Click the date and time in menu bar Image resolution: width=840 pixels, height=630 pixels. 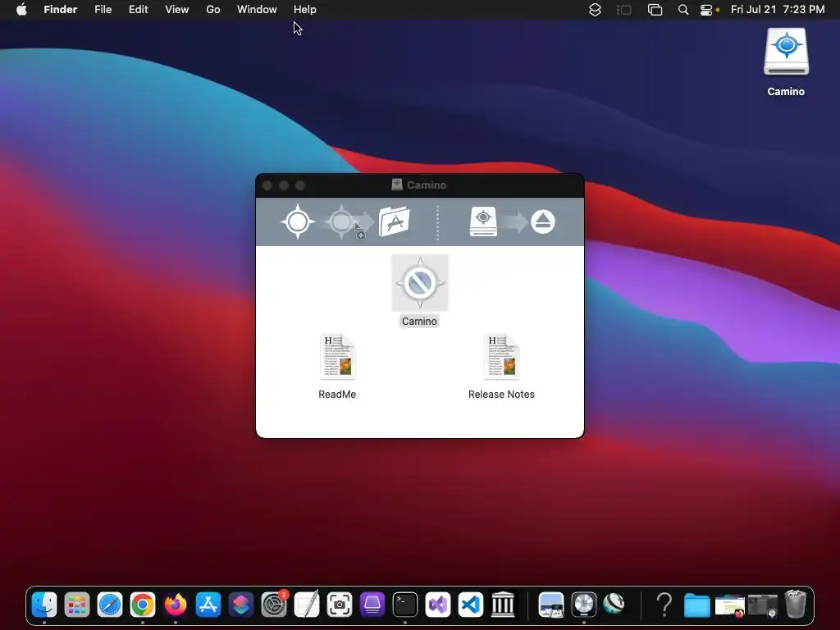pos(778,9)
